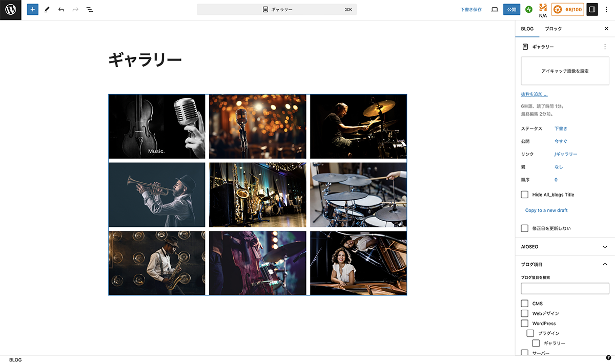This screenshot has height=364, width=615.
Task: Select the trumpet player gallery image
Action: (x=157, y=195)
